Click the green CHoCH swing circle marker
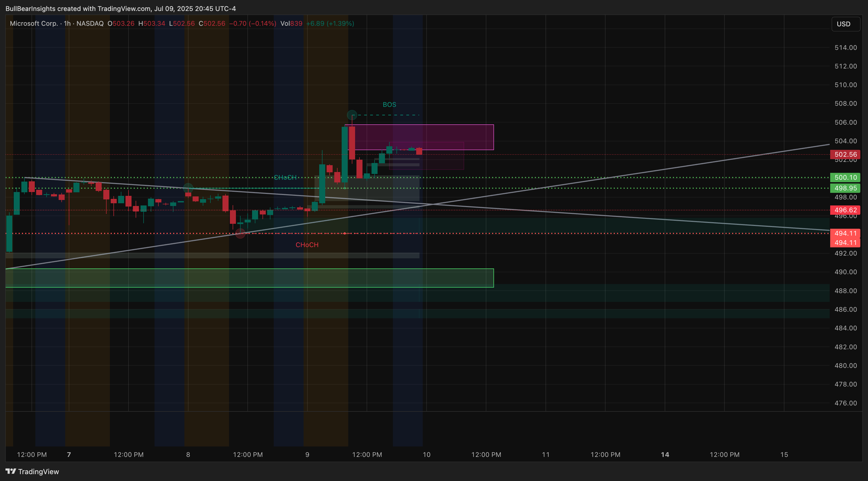868x481 pixels. coord(188,188)
